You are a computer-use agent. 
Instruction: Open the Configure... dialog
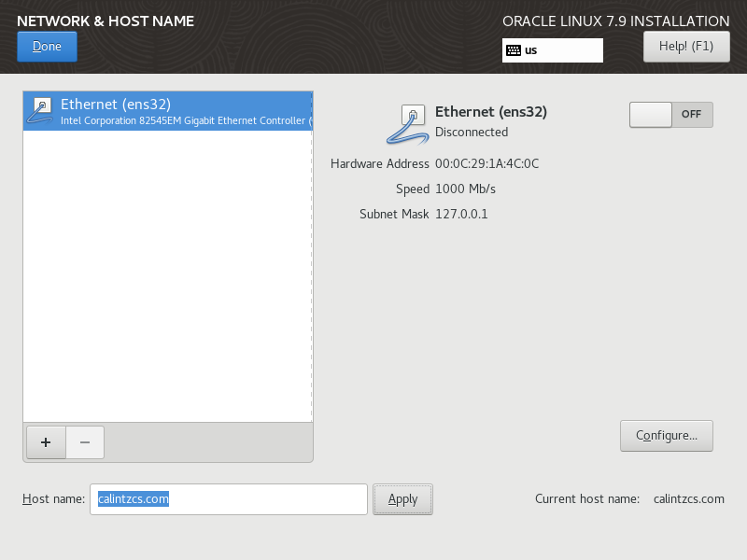666,436
